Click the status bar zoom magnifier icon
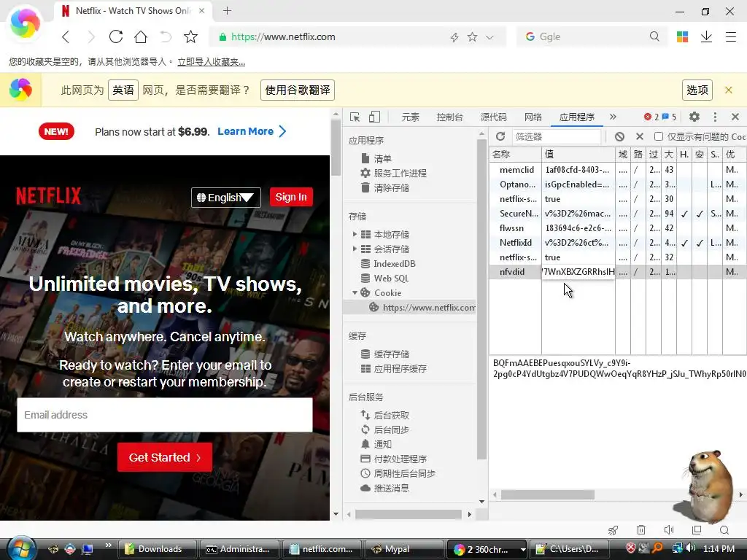The image size is (747, 560). coord(724,530)
